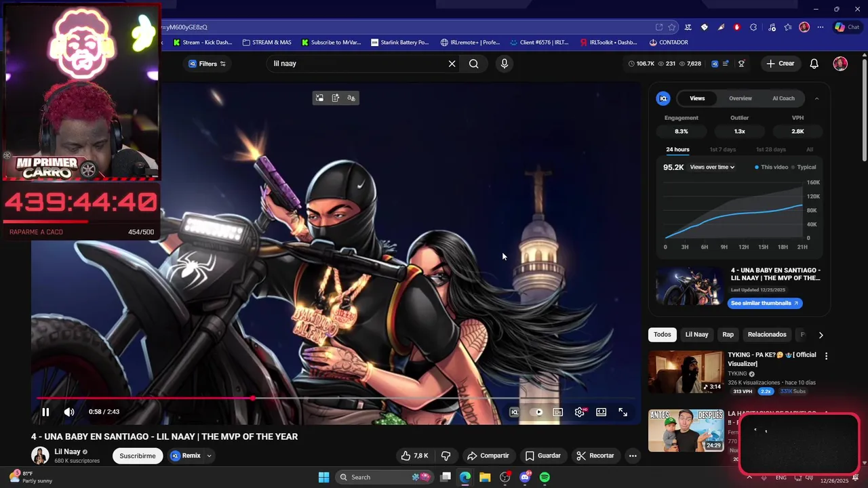The height and width of the screenshot is (488, 868).
Task: Click the search magnifier icon
Action: (474, 64)
